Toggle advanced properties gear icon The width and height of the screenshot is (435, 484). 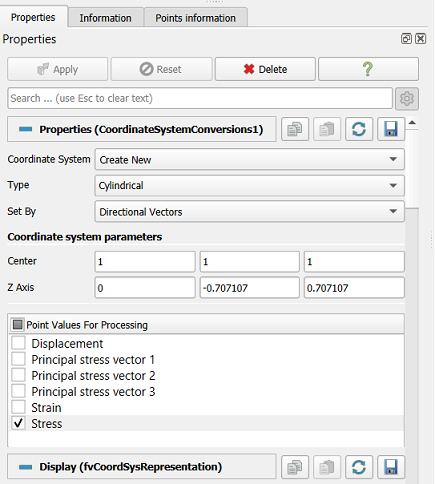[x=407, y=98]
